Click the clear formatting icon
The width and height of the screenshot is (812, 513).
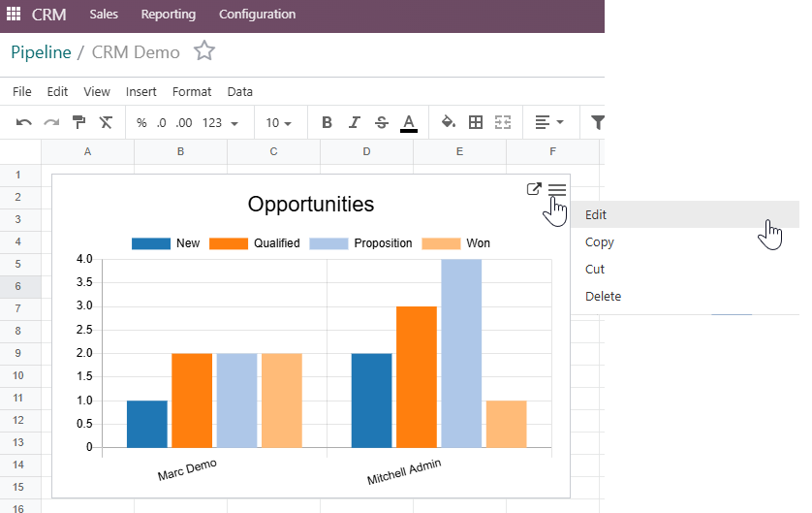pos(106,123)
